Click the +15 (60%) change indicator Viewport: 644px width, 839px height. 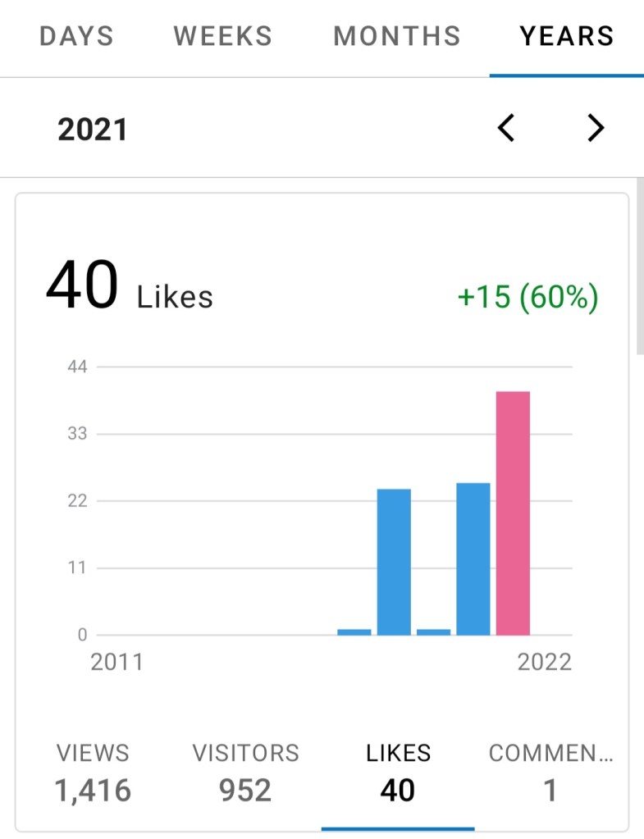(x=528, y=297)
